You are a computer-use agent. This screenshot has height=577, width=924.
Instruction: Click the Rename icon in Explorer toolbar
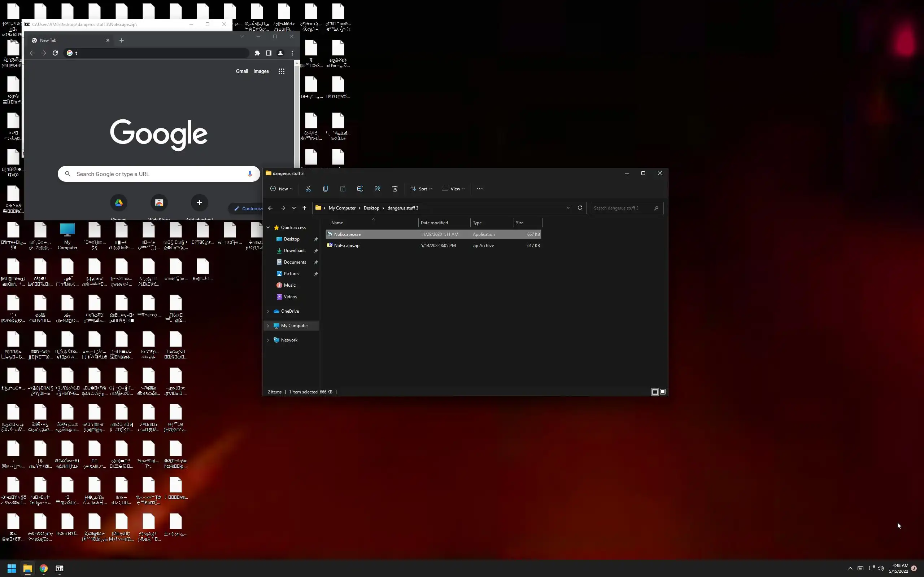(x=360, y=189)
